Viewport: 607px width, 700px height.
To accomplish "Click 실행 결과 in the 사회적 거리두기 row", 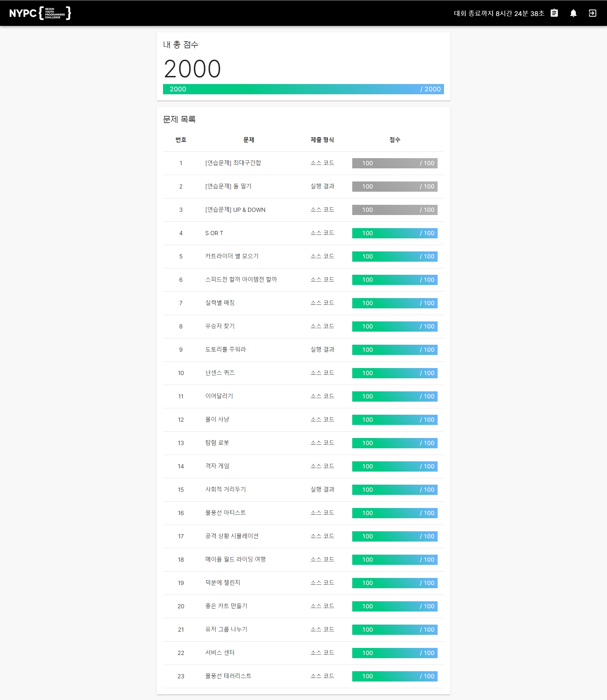I will coord(322,489).
